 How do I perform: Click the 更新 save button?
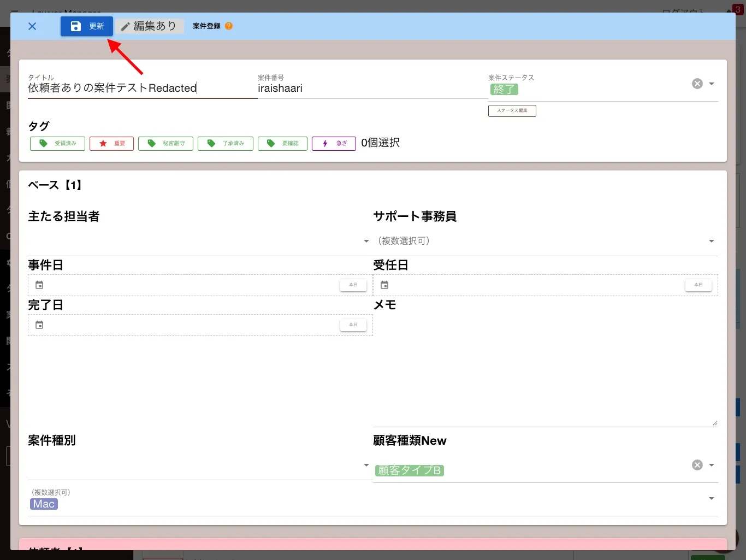coord(87,26)
